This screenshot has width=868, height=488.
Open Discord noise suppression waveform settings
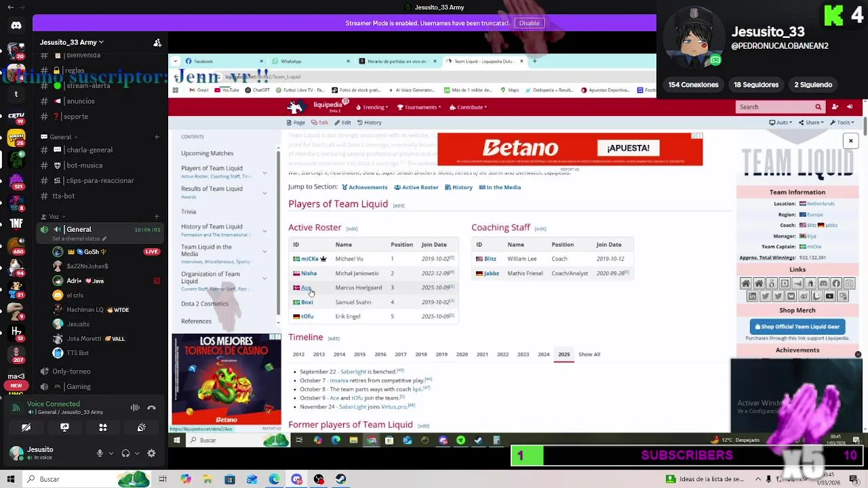coord(135,408)
